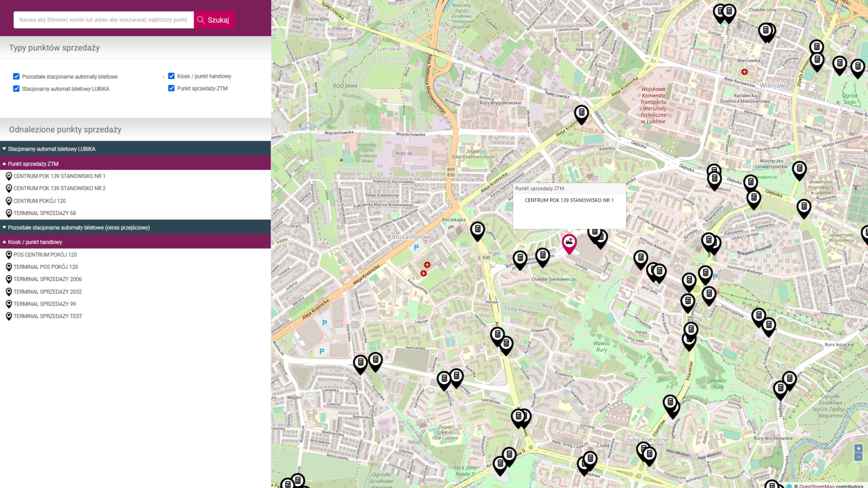Image resolution: width=868 pixels, height=488 pixels.
Task: Click the map zoom out minus button
Action: point(858,457)
